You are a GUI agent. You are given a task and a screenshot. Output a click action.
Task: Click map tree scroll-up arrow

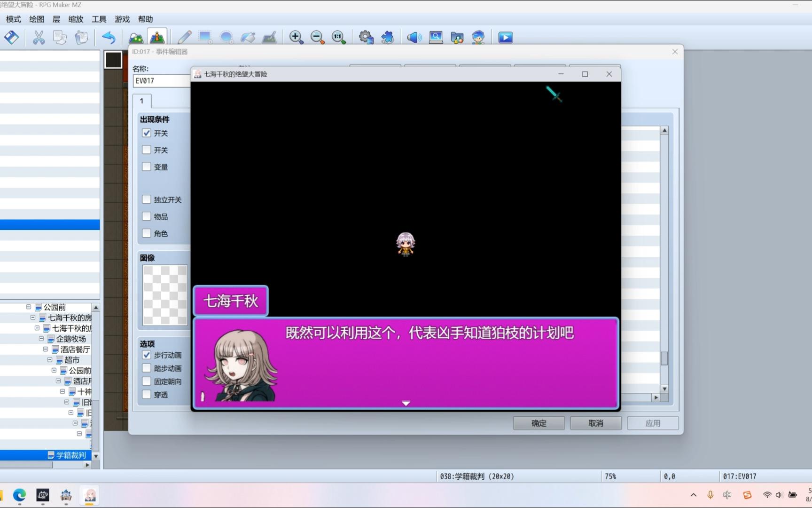(96, 308)
